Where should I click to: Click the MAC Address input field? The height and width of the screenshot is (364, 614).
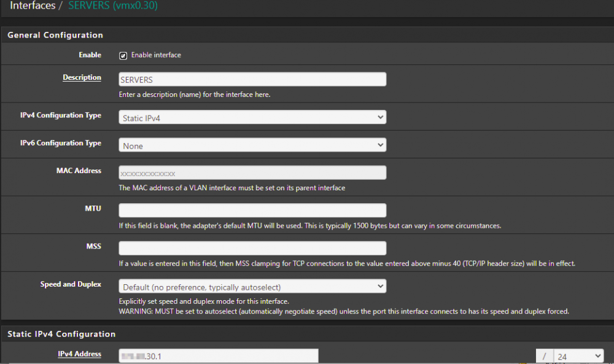[252, 172]
